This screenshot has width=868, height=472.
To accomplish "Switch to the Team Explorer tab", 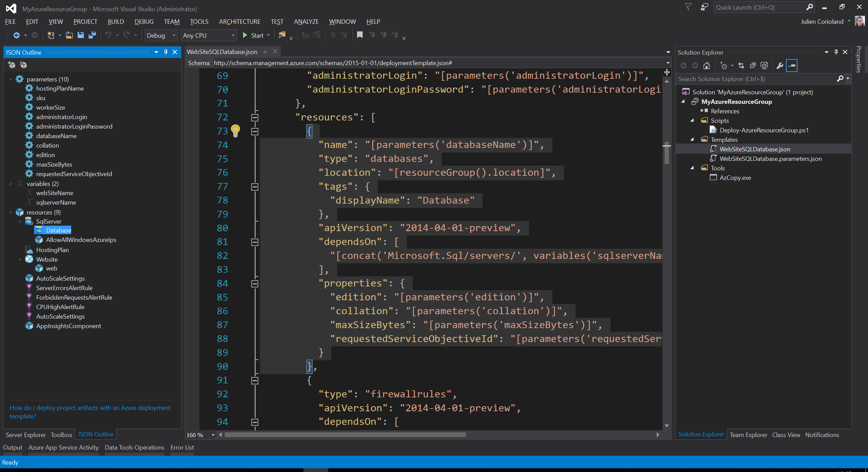I will [x=748, y=435].
